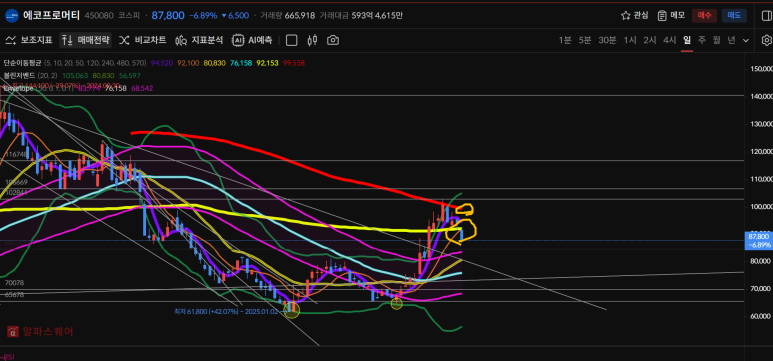Image resolution: width=773 pixels, height=361 pixels.
Task: Open the AI예측 prediction feature
Action: tap(252, 40)
